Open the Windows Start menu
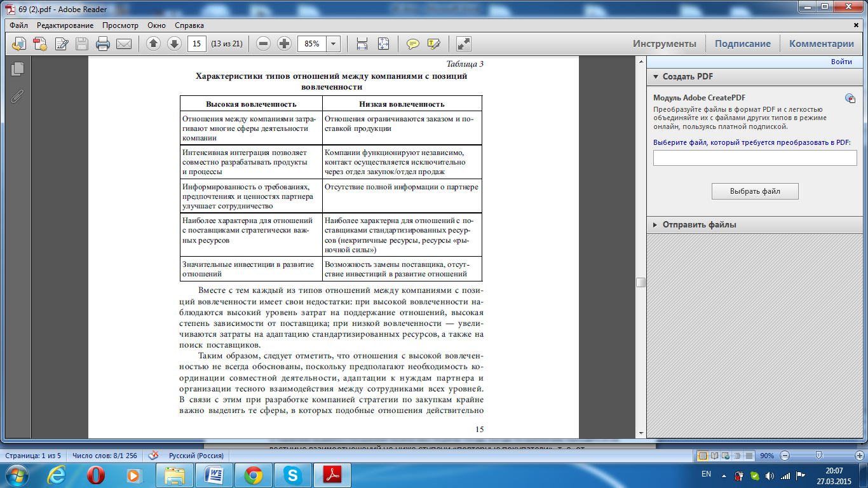The width and height of the screenshot is (868, 488). (x=17, y=475)
